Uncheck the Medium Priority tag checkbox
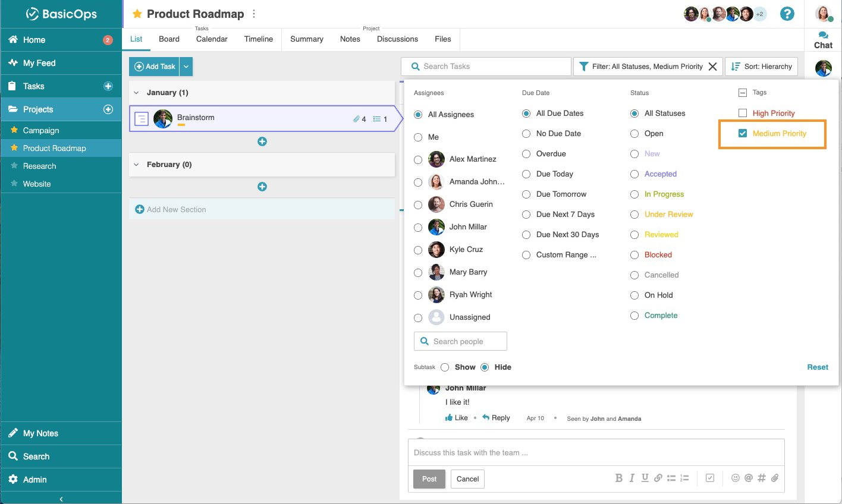The width and height of the screenshot is (842, 504). [x=743, y=133]
